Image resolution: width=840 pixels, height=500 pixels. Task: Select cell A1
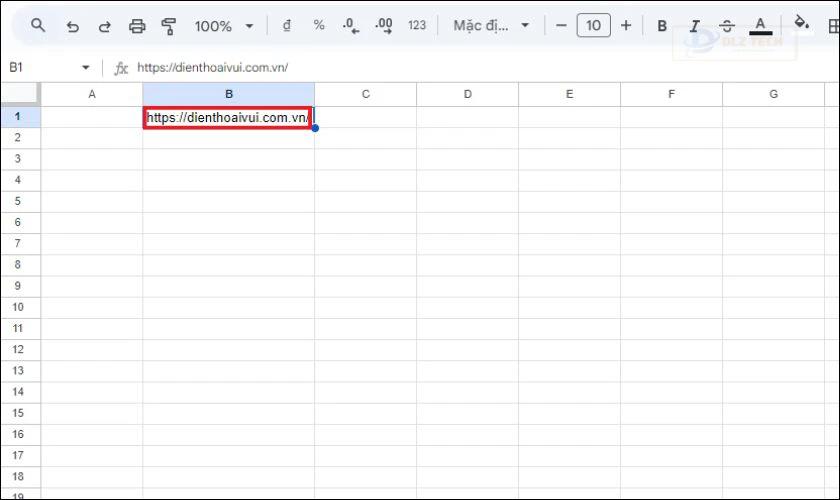tap(92, 117)
